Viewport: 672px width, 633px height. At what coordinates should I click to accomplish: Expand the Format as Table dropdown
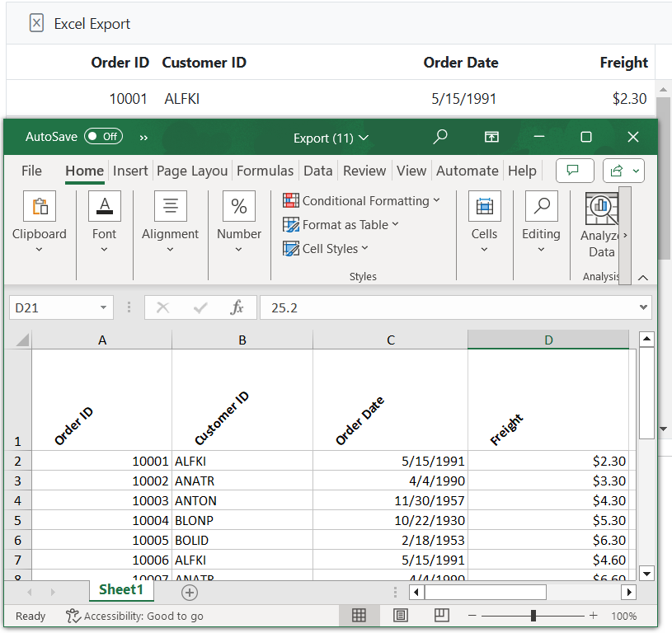click(x=395, y=224)
